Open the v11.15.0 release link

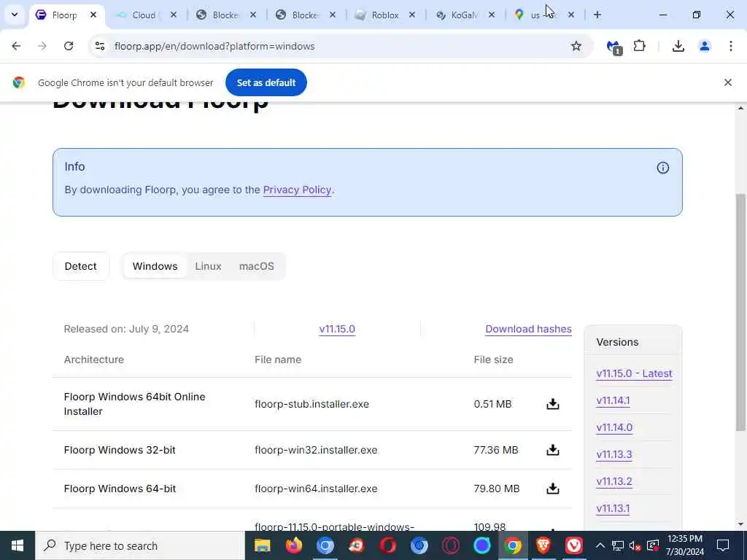click(337, 329)
